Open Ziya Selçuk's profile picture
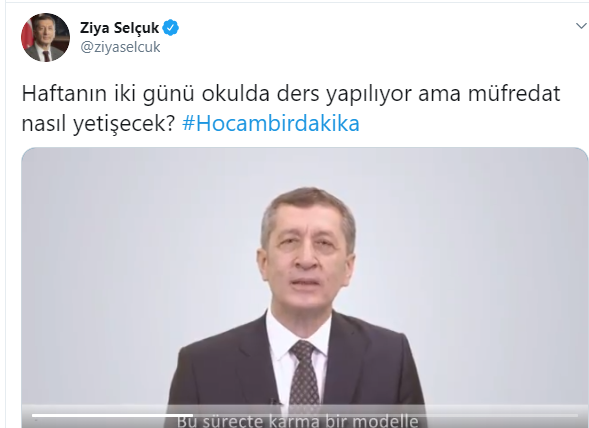 pos(45,37)
